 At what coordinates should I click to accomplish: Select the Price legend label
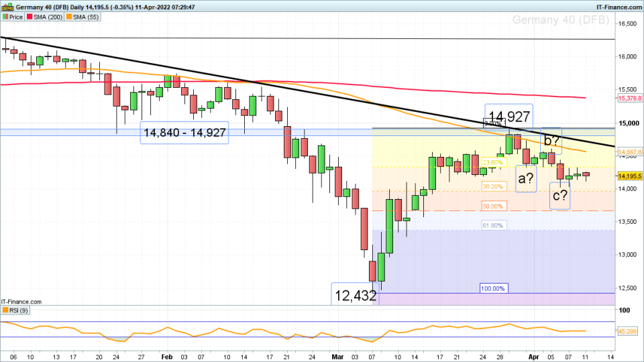[16, 17]
